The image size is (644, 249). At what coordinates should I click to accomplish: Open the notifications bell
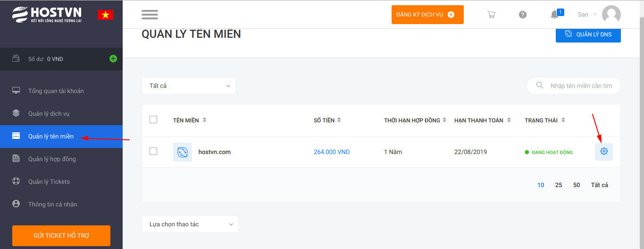(x=555, y=15)
